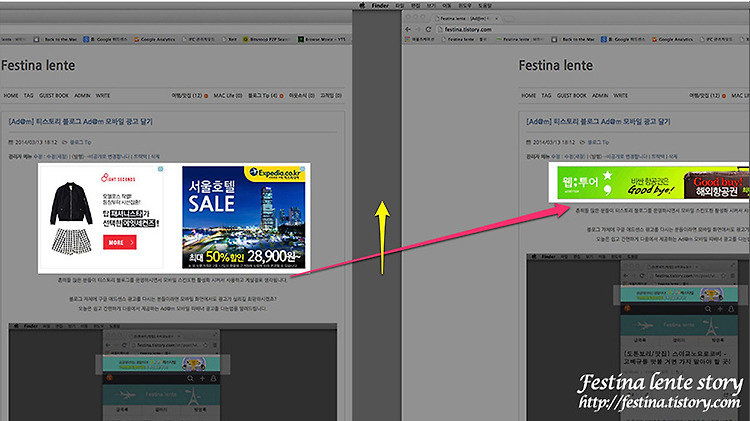Open the 도움말 menu in the menu bar
The image size is (750, 421).
click(485, 5)
